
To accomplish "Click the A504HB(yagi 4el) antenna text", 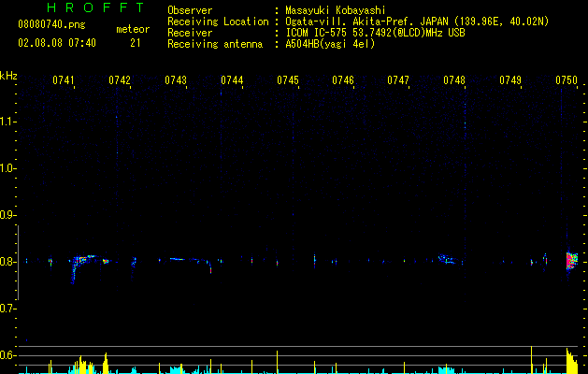I will pos(330,44).
